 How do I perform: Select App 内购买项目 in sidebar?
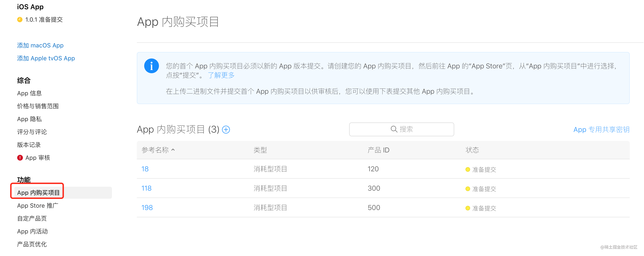pos(38,193)
